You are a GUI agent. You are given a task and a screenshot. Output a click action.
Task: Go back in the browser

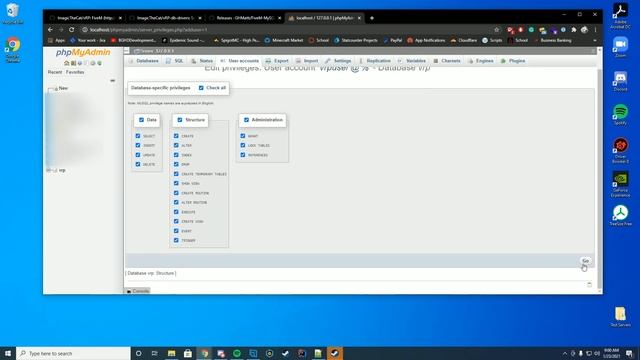click(50, 30)
